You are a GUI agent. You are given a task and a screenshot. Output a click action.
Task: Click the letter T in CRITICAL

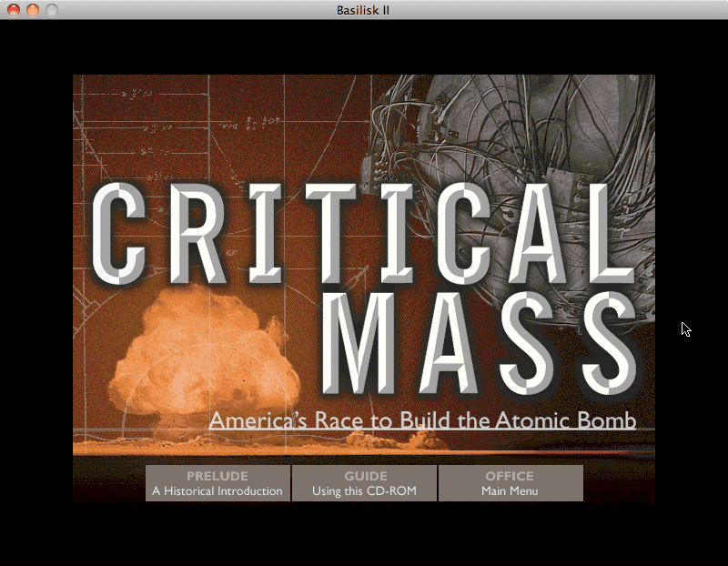[294, 232]
